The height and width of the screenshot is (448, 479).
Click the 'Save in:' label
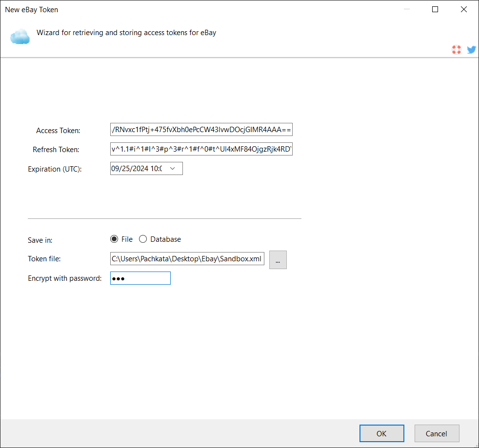40,240
